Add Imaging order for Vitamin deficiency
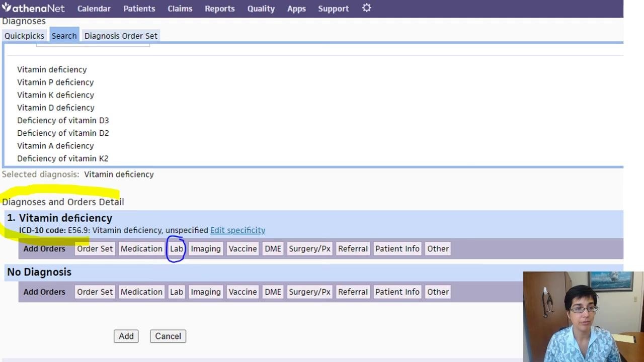Viewport: 644px width, 362px height. point(206,248)
